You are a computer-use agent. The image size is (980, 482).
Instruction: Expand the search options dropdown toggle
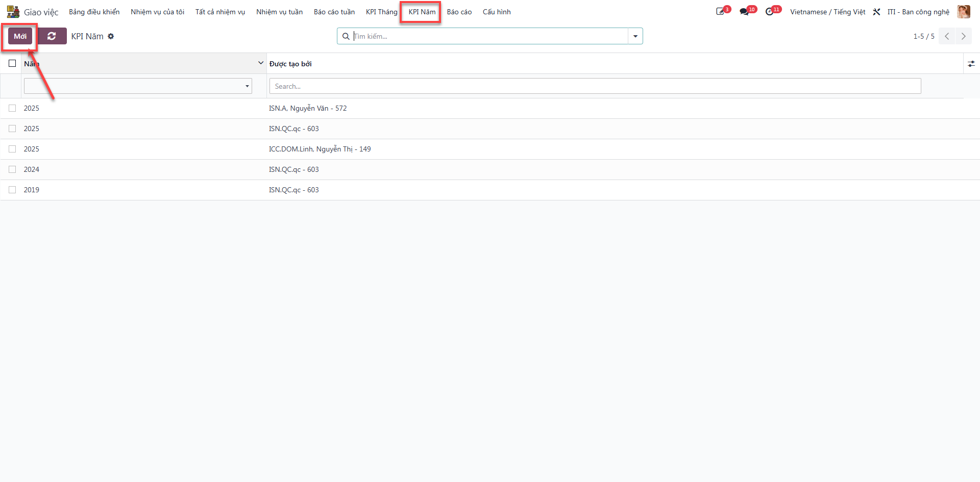point(635,36)
